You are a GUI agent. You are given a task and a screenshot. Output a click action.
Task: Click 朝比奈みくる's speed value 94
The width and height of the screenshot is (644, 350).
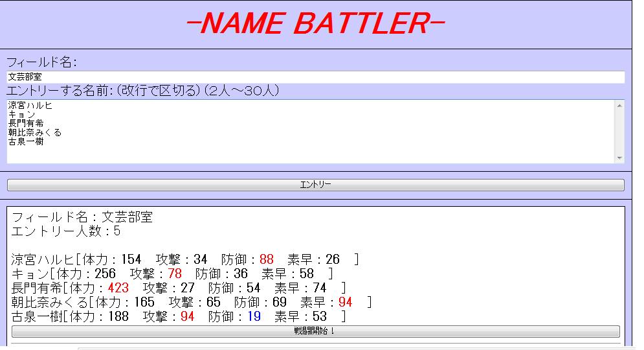point(346,302)
